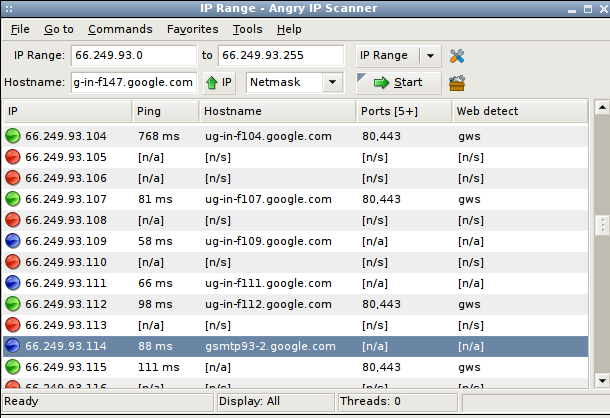Click ports 80,443 in the 66.249.93.115 row
The height and width of the screenshot is (418, 610).
point(381,367)
